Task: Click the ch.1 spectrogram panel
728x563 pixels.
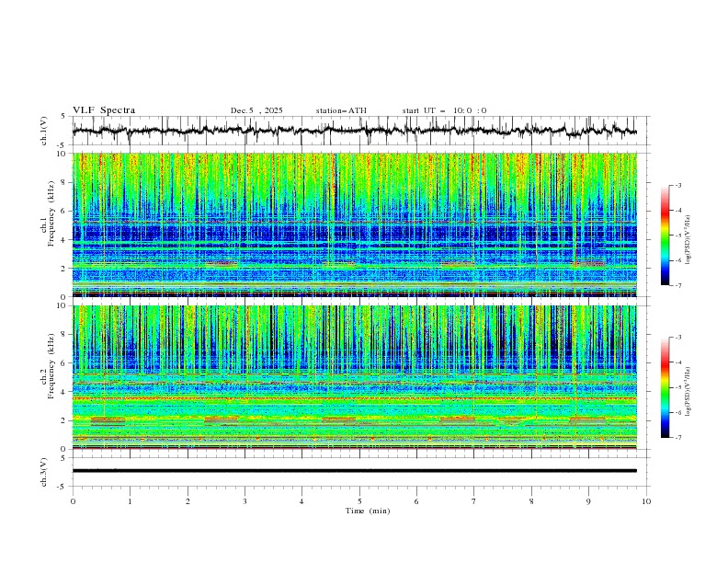Action: pos(355,224)
